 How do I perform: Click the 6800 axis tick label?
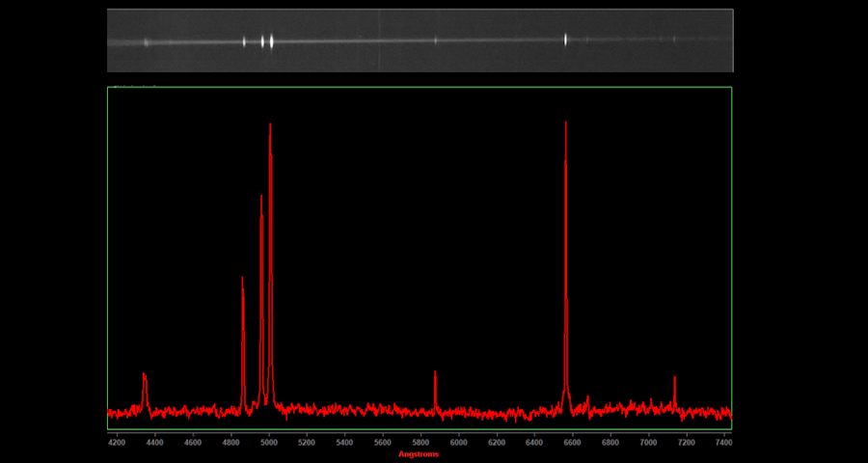pyautogui.click(x=610, y=443)
